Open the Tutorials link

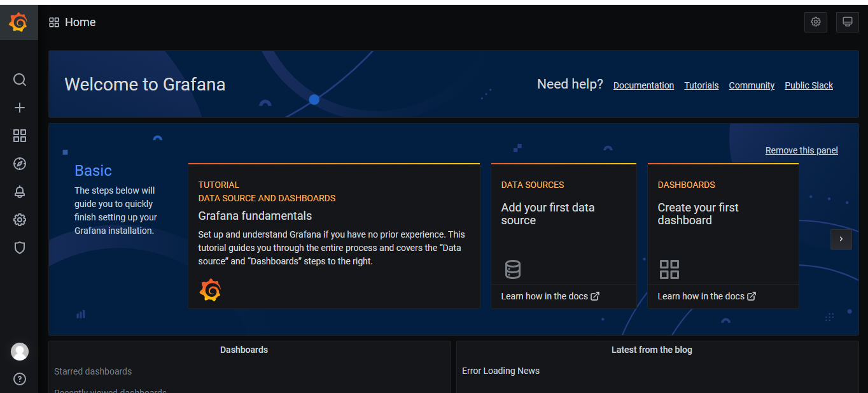click(x=701, y=85)
